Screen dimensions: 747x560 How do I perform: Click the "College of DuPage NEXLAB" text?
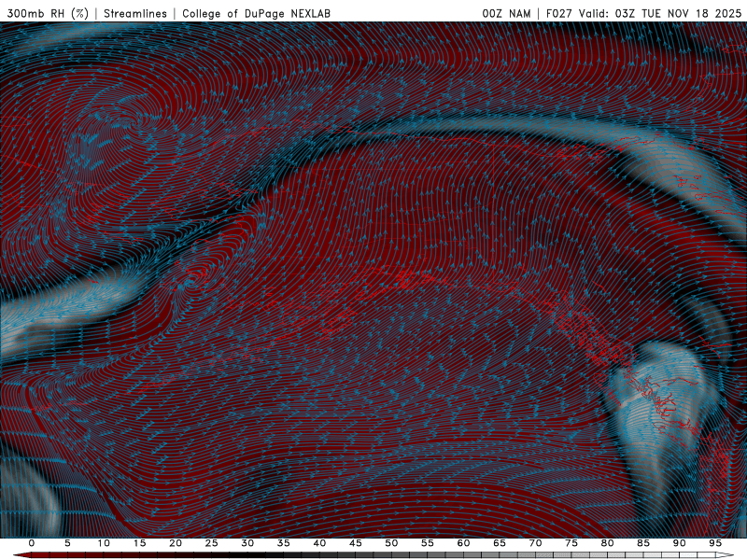pyautogui.click(x=256, y=13)
